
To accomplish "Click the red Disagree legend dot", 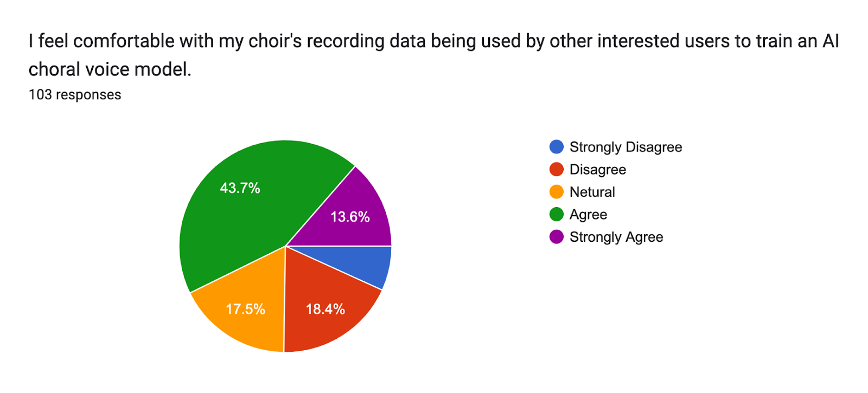I will [557, 170].
